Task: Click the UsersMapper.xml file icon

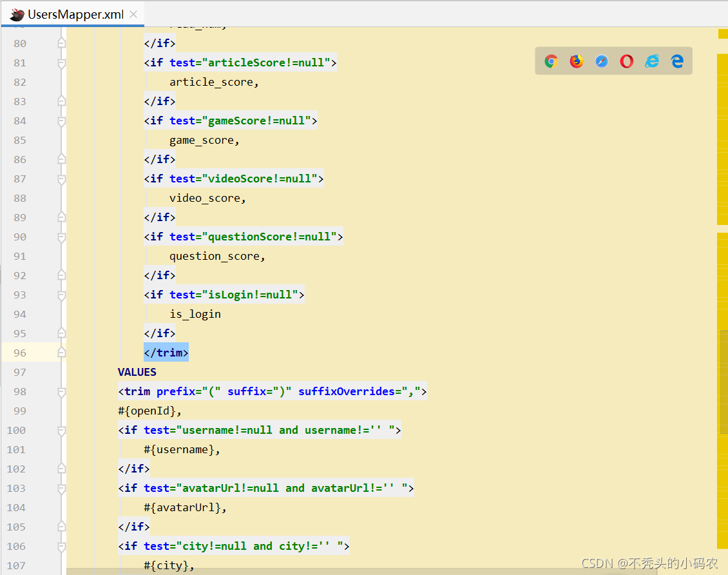Action: [17, 14]
